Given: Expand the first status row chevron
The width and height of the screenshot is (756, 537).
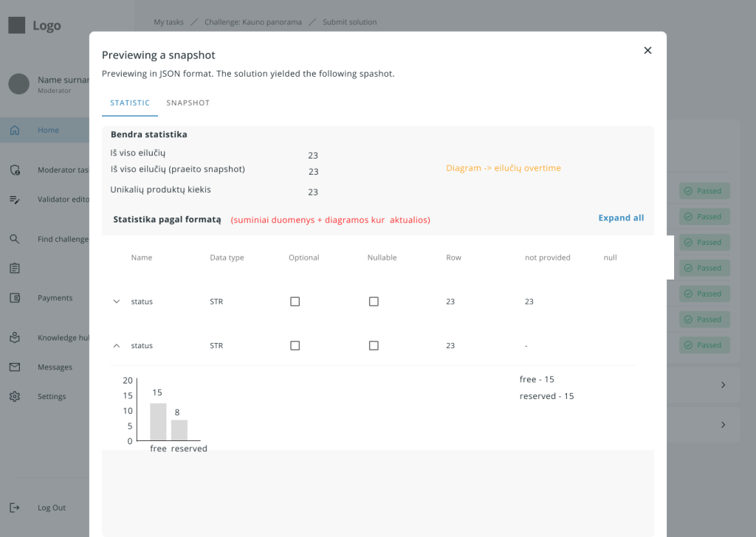Looking at the screenshot, I should click(116, 302).
